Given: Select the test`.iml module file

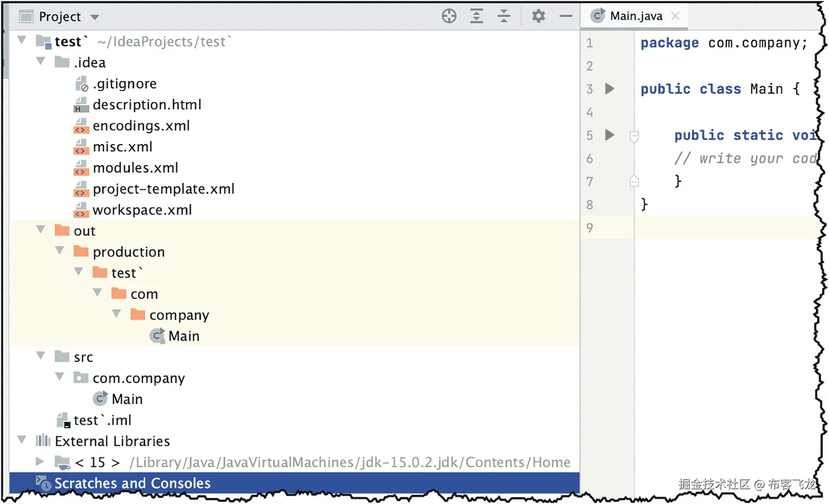Looking at the screenshot, I should click(x=102, y=420).
